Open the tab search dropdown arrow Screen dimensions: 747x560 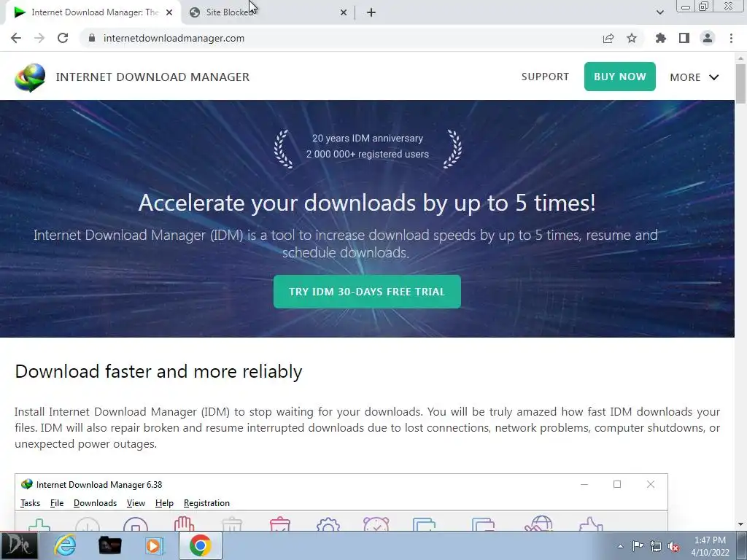pyautogui.click(x=659, y=12)
